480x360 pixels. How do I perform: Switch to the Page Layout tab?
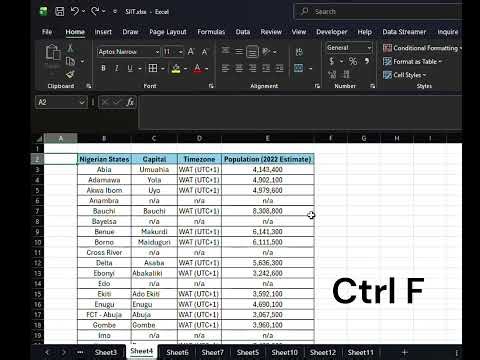(x=168, y=32)
